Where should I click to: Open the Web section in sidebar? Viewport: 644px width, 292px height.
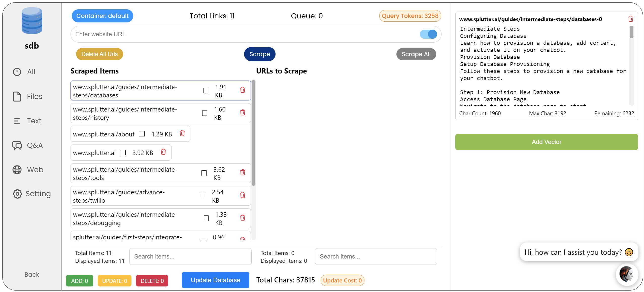[x=28, y=170]
